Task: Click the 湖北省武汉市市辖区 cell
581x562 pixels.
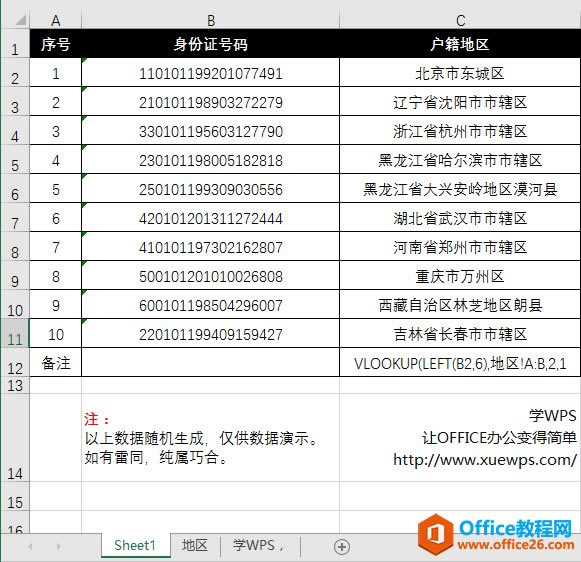Action: point(460,217)
